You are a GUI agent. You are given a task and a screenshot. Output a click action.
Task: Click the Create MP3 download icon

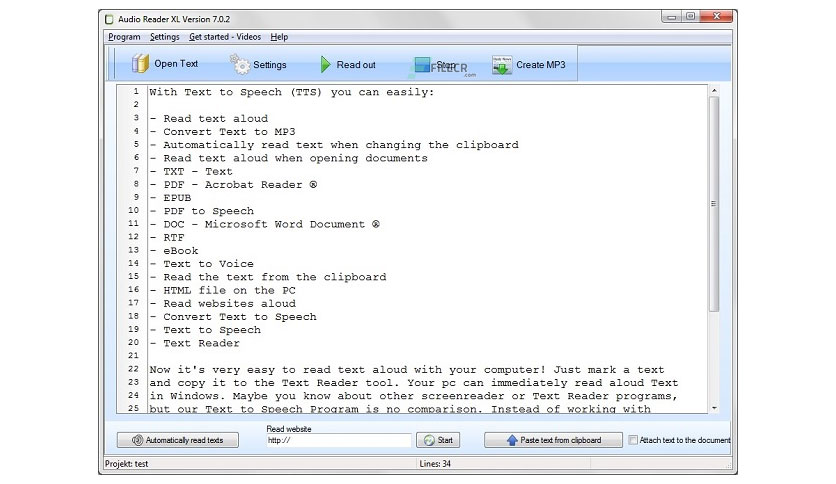point(502,65)
